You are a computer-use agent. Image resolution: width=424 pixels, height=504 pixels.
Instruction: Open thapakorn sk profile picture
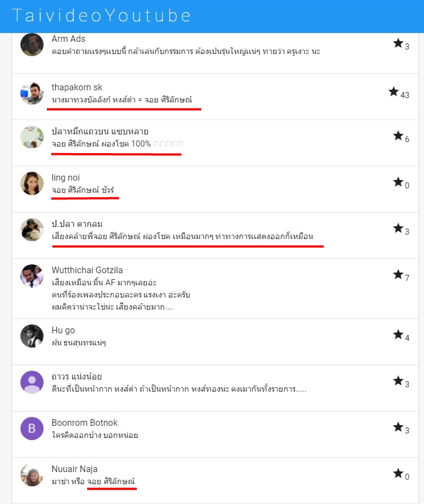coord(32,93)
